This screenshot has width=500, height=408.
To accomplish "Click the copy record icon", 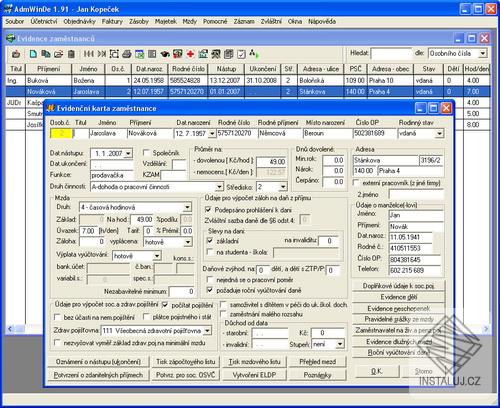I will (x=46, y=54).
